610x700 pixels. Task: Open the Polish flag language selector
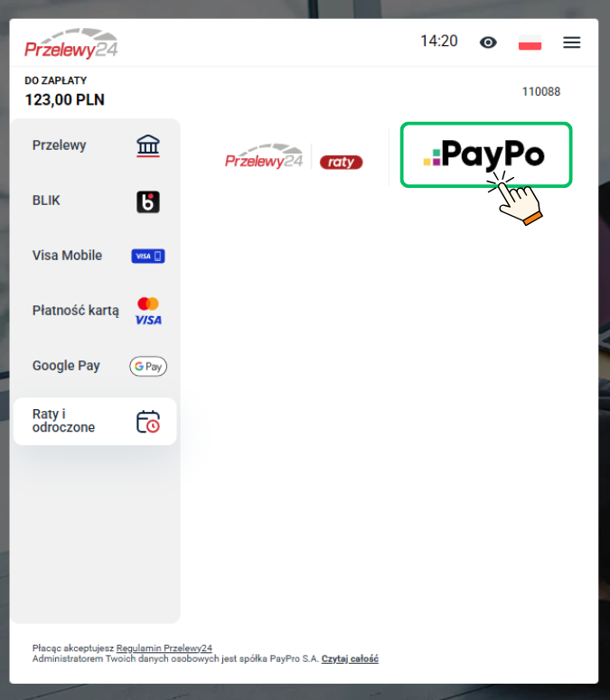point(530,42)
